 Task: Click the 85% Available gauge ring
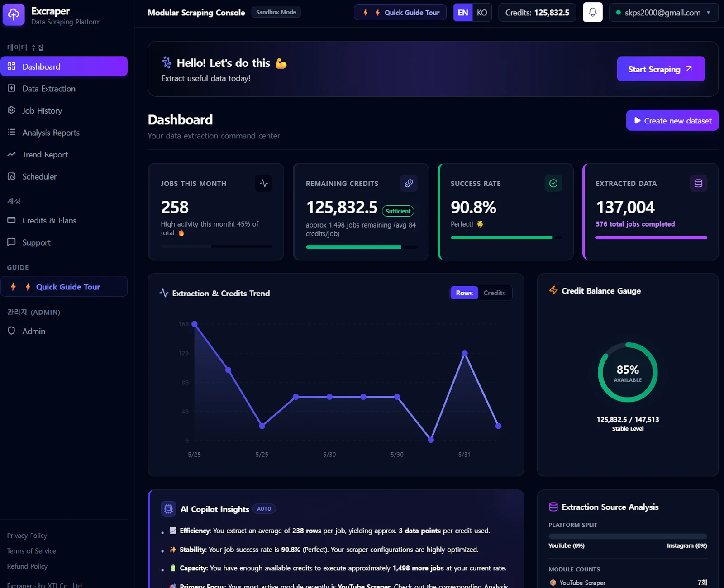628,372
